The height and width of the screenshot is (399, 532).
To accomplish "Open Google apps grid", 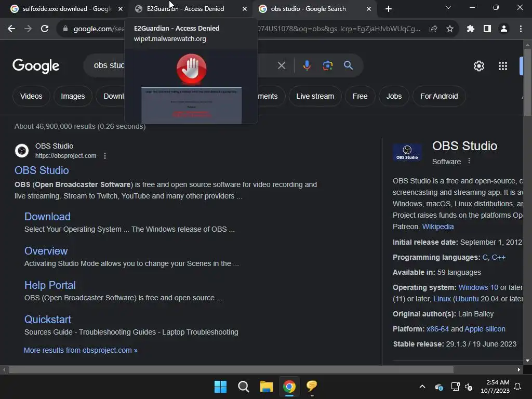I will click(x=503, y=66).
